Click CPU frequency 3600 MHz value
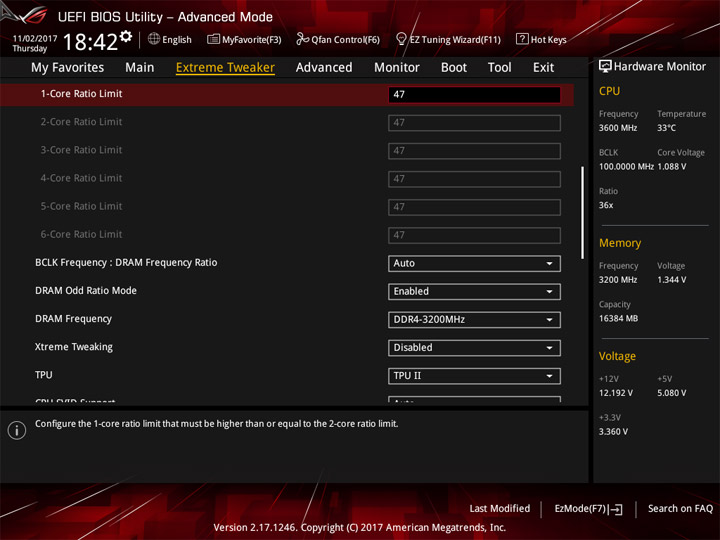 pos(618,128)
